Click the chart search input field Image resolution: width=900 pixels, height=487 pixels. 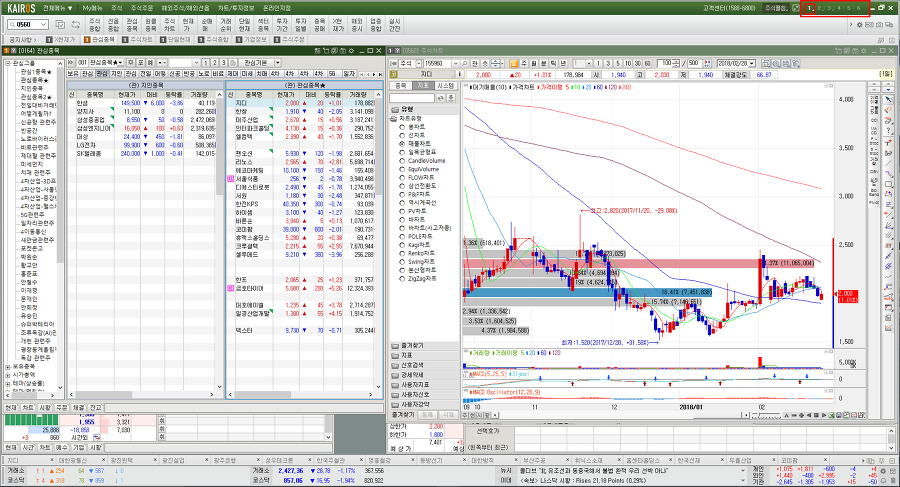pyautogui.click(x=412, y=98)
